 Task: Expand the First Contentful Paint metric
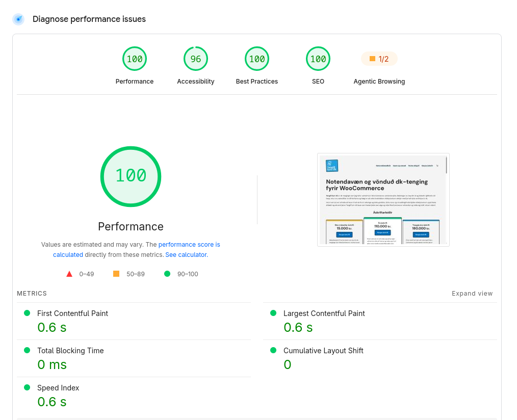134,321
